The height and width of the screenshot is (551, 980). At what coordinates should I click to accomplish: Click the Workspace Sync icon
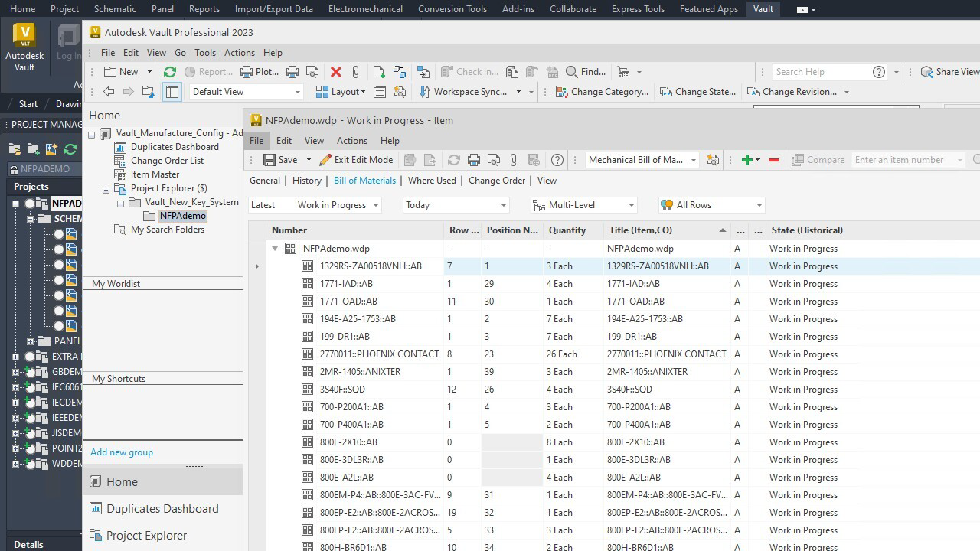tap(424, 92)
